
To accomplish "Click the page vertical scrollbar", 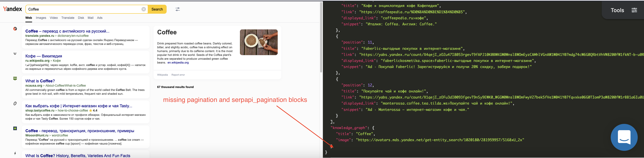I will click(321, 37).
